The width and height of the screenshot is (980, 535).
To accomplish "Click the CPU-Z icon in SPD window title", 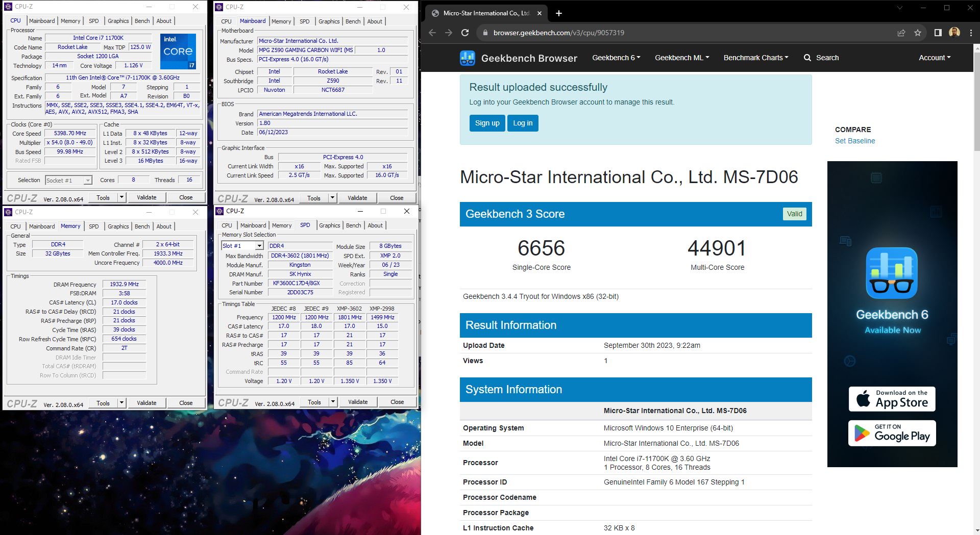I will coord(220,211).
